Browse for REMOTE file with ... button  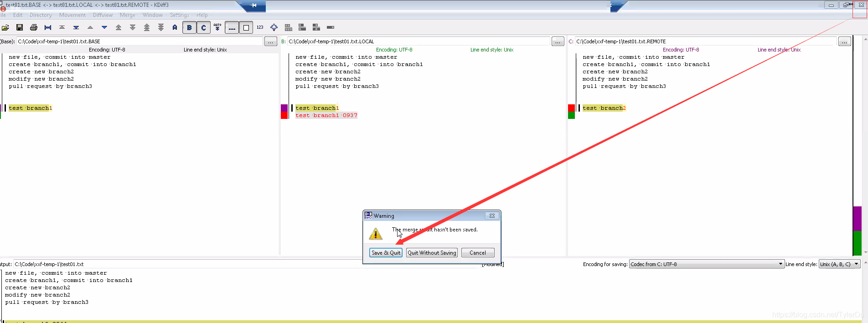point(845,41)
